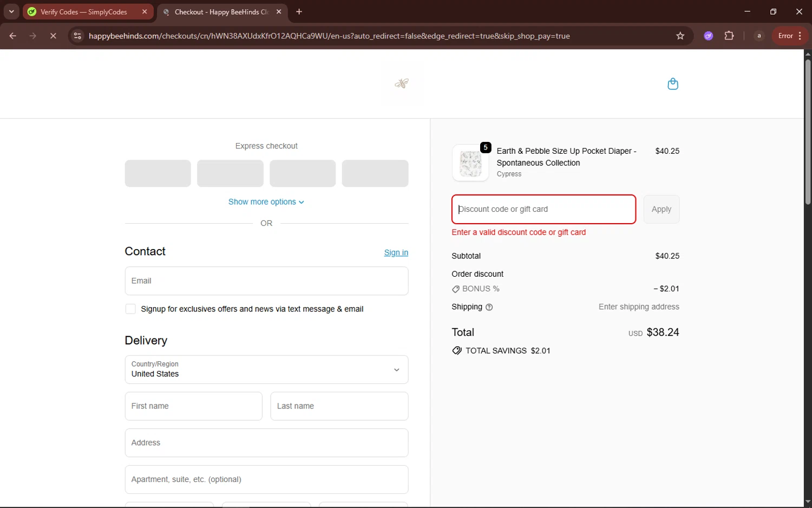
Task: Open the Chrome three-dot menu
Action: pos(800,36)
